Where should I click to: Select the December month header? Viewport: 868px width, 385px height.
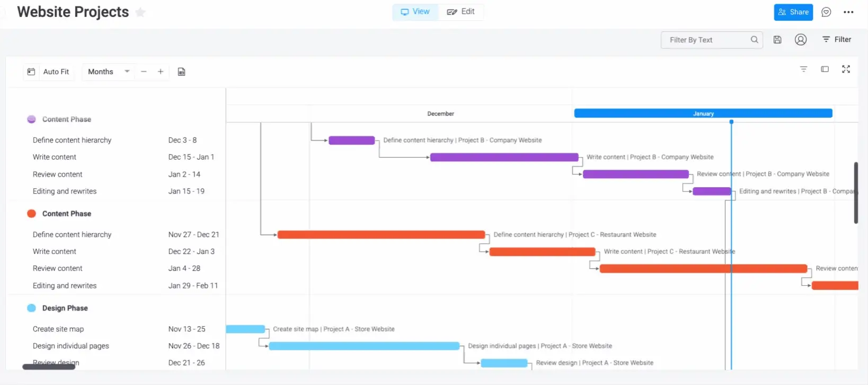pyautogui.click(x=441, y=113)
